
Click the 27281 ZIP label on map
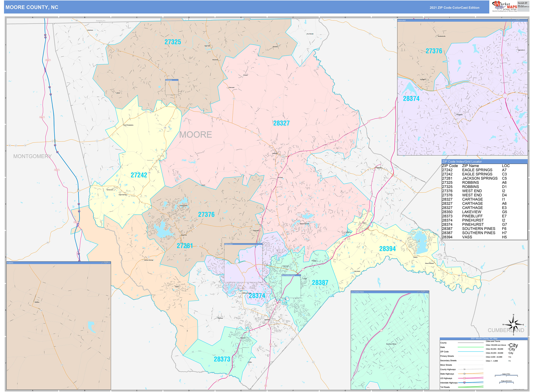tap(185, 246)
